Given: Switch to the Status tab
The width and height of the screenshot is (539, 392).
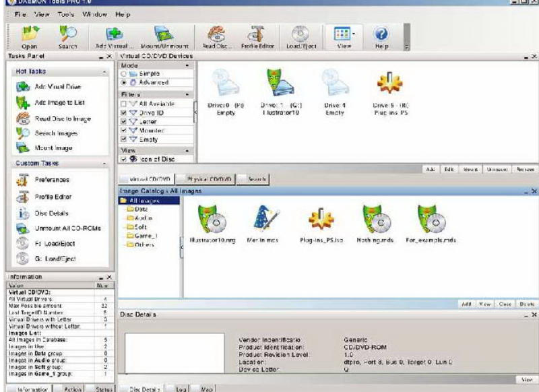Looking at the screenshot, I should [100, 389].
